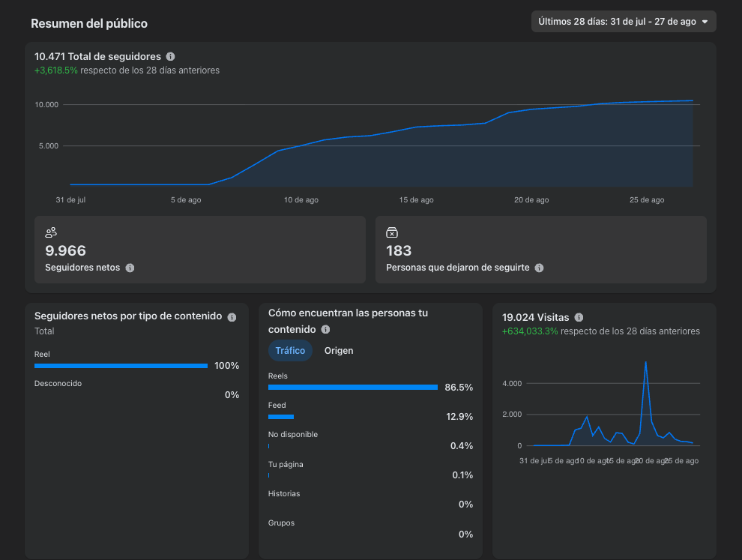
Task: Click the Tu página traffic label
Action: coord(286,464)
